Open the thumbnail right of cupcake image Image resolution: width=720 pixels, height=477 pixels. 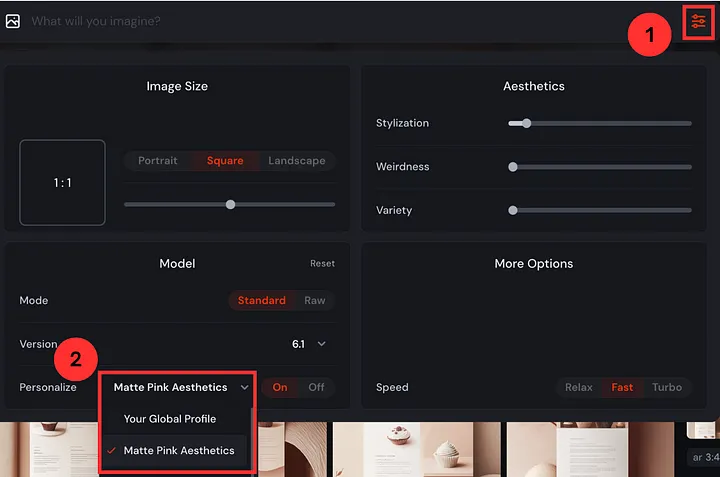(x=591, y=449)
